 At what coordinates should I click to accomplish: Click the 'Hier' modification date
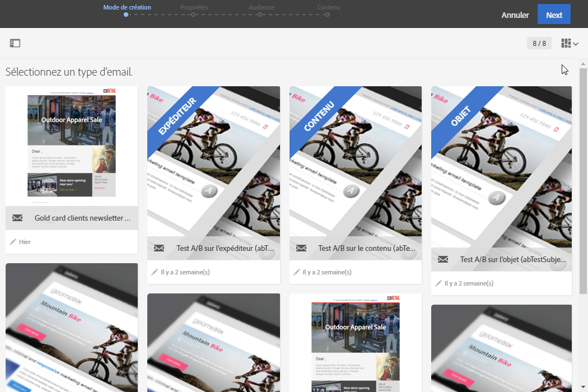coord(25,242)
